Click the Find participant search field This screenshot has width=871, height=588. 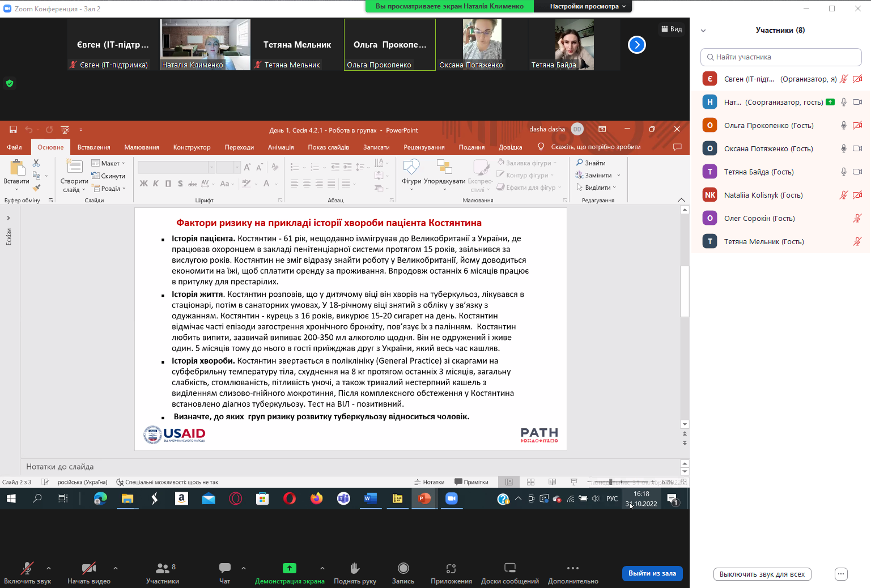[781, 57]
